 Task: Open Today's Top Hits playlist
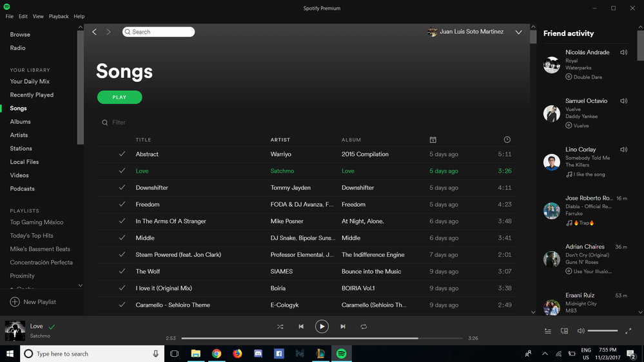point(32,236)
